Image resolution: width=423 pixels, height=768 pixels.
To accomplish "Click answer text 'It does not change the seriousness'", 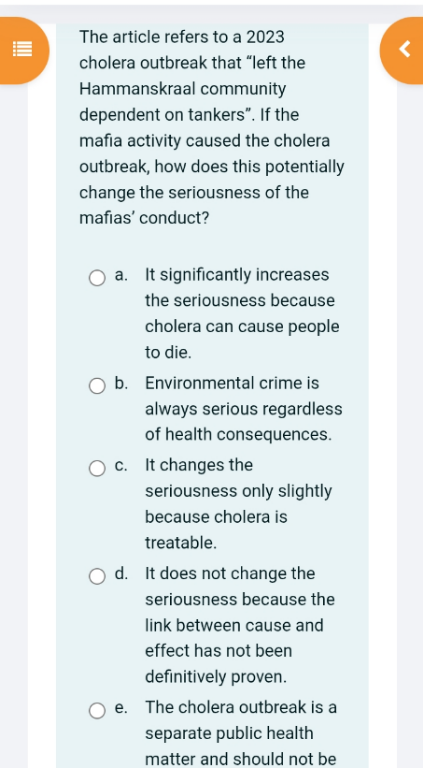I will 240,625.
